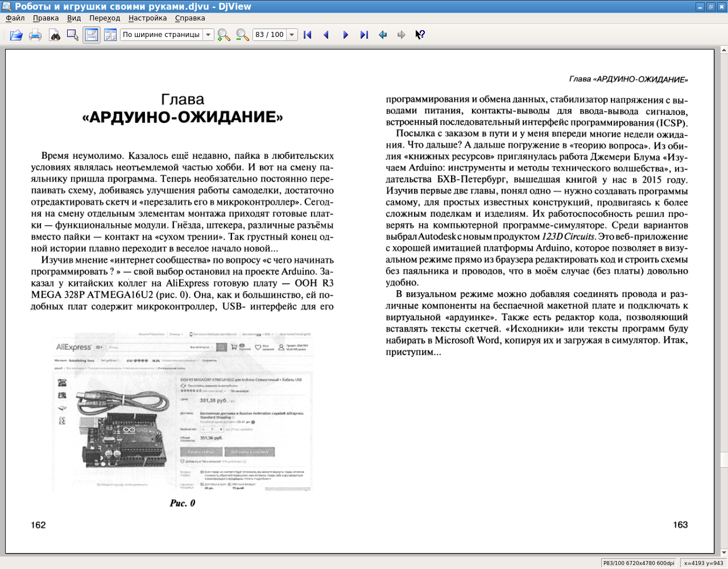Screen dimensions: 728x569
Task: Open Find with the binoculars icon
Action: click(x=55, y=35)
